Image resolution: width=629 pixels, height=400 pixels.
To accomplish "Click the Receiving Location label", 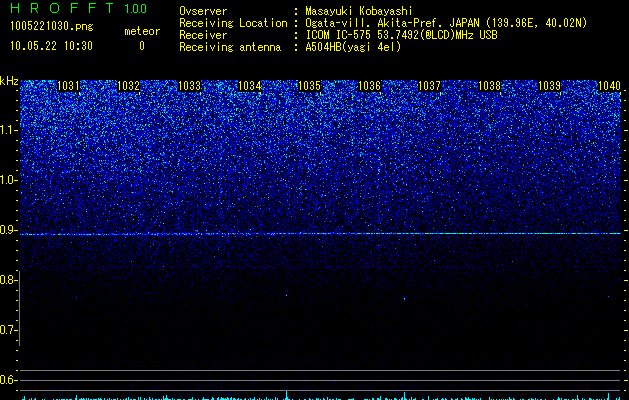I will click(233, 23).
